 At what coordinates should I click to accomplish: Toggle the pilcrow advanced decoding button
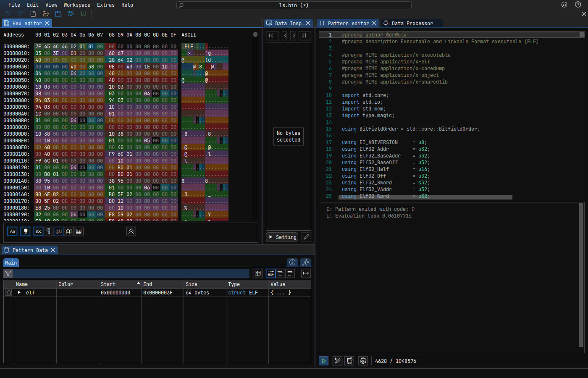[x=48, y=231]
